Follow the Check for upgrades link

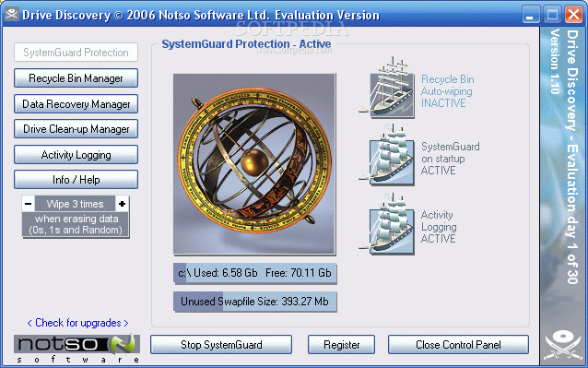(78, 323)
